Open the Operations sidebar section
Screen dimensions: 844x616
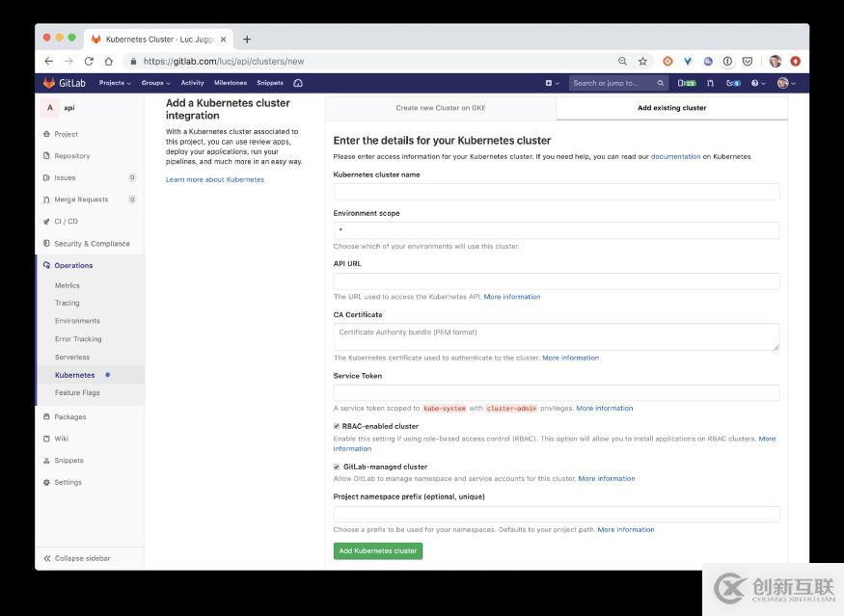(73, 265)
